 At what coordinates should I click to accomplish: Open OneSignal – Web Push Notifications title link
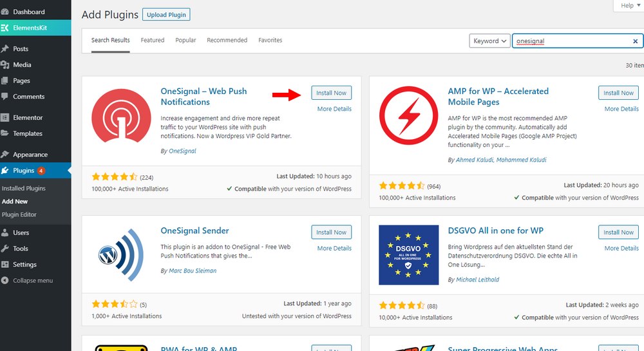coord(204,97)
